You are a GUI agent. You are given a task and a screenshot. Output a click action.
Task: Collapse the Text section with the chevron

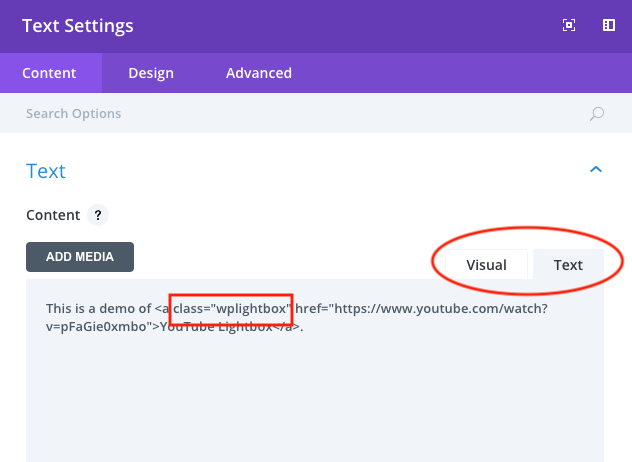coord(596,170)
